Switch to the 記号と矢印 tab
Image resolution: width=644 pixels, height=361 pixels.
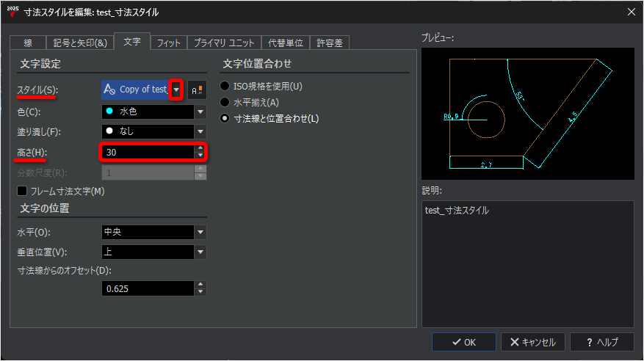[80, 43]
